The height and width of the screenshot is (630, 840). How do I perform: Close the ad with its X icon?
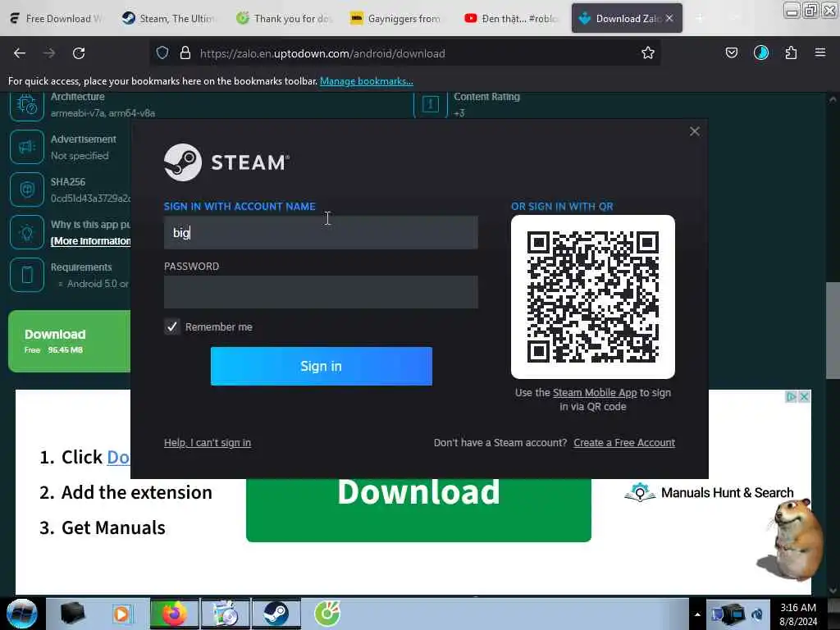[x=804, y=397]
